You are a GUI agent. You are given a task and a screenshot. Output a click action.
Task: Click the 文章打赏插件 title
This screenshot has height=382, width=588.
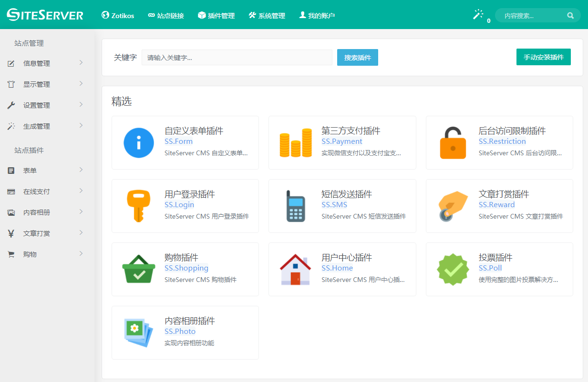[x=504, y=194]
